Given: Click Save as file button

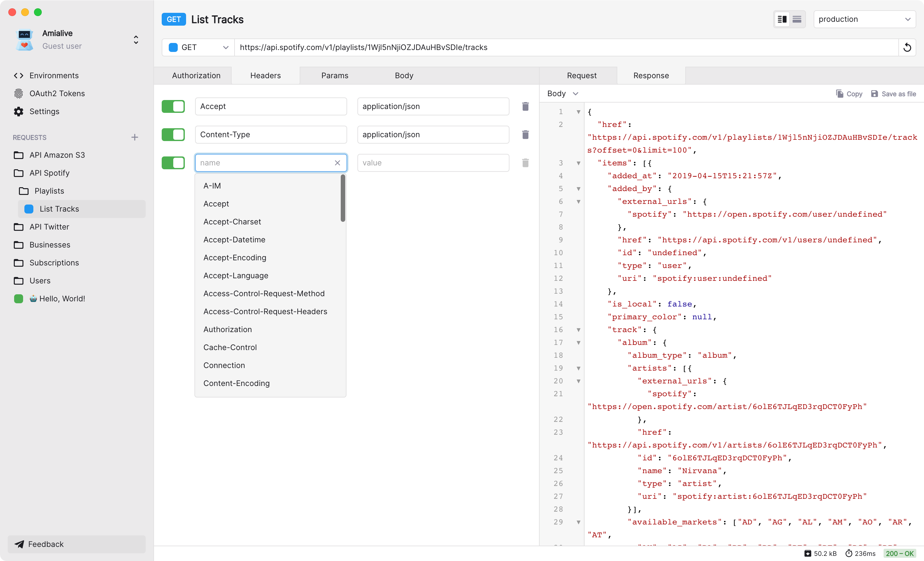Looking at the screenshot, I should pos(893,94).
